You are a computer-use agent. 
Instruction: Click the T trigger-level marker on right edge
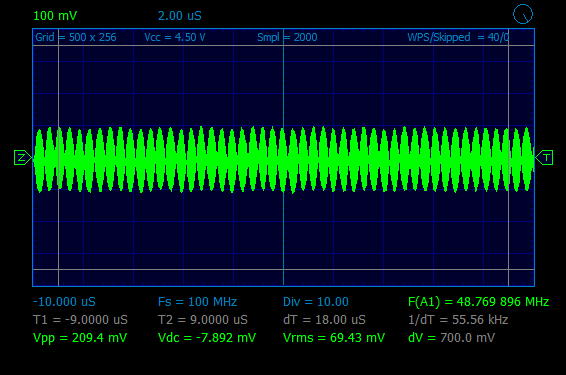pyautogui.click(x=544, y=158)
